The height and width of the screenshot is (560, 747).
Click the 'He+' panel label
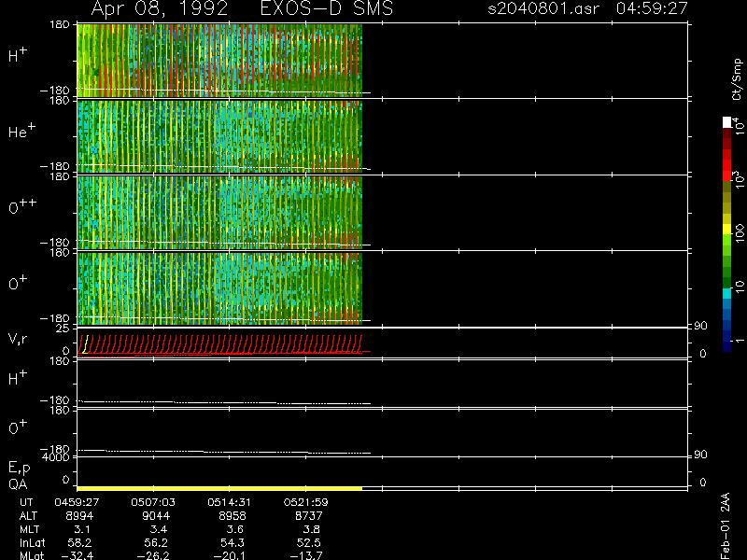[21, 131]
